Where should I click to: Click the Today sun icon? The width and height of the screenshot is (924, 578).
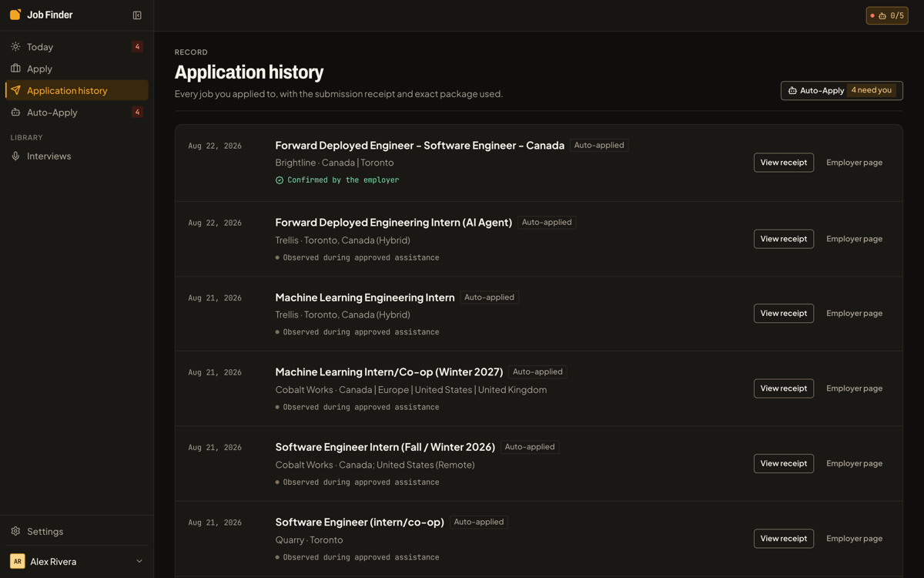point(15,47)
